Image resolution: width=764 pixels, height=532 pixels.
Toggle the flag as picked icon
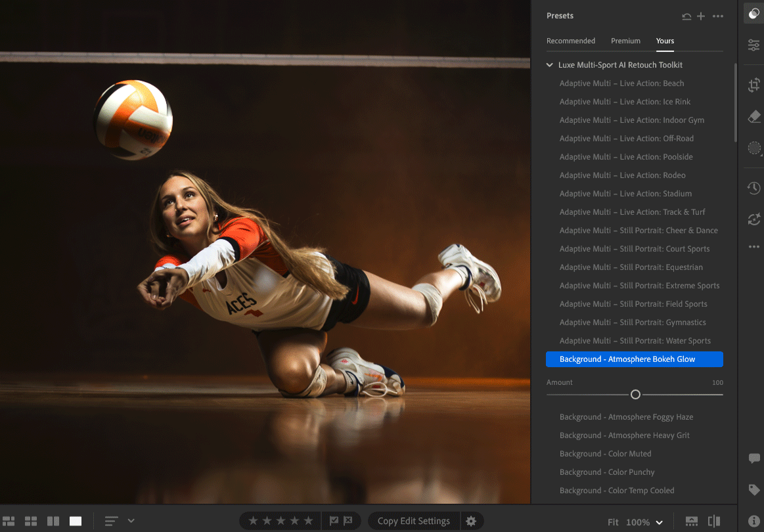[334, 521]
